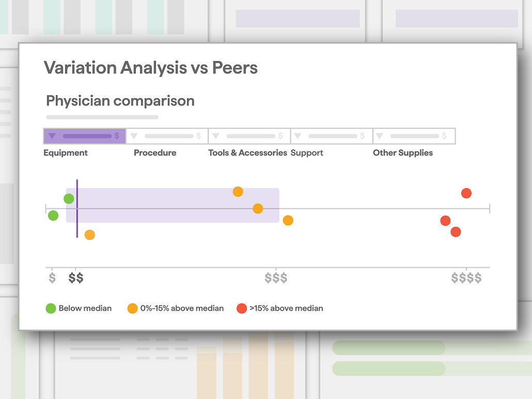Expand the Procedure dropdown triangle
The height and width of the screenshot is (399, 532).
[x=134, y=136]
